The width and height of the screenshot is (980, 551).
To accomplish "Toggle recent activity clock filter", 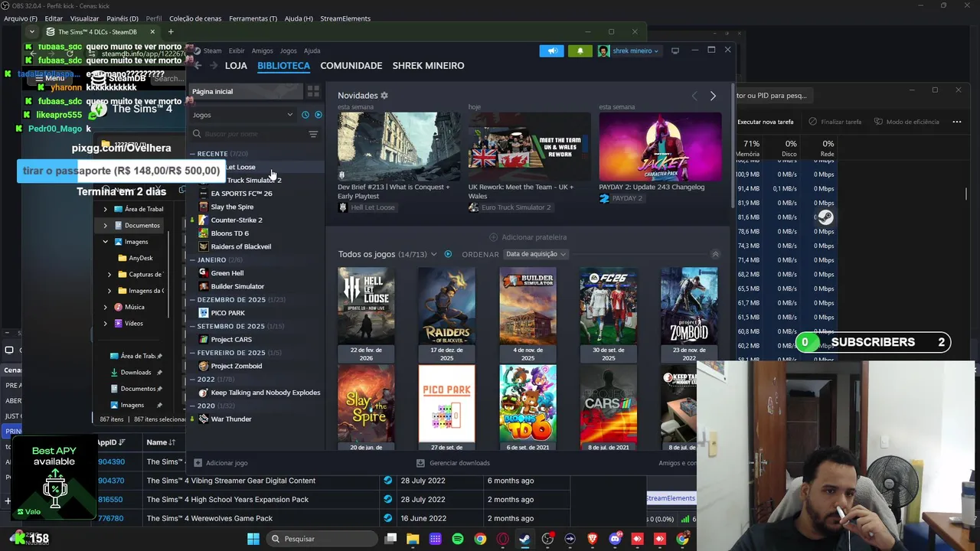I will pos(305,115).
